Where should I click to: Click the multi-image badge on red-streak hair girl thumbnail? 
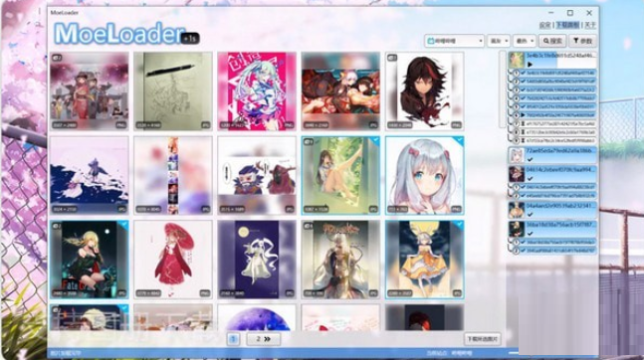tap(392, 58)
